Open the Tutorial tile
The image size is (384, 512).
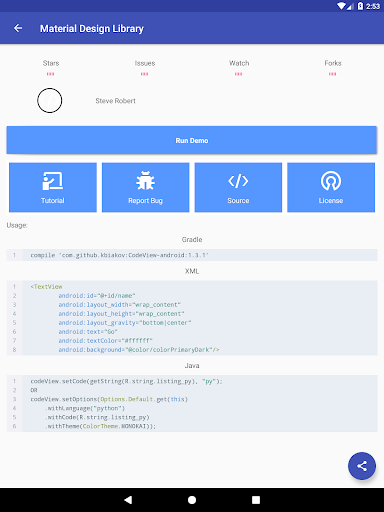53,187
